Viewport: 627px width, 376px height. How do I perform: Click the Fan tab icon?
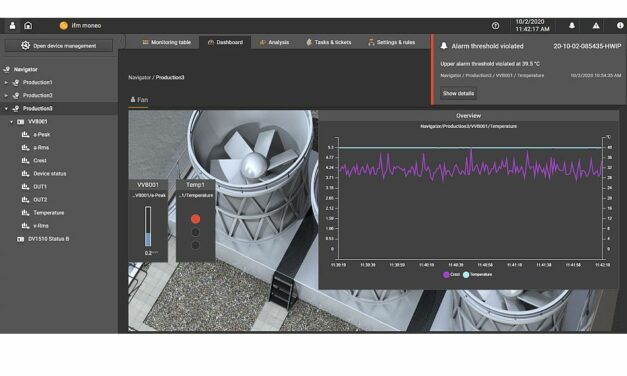click(x=133, y=100)
